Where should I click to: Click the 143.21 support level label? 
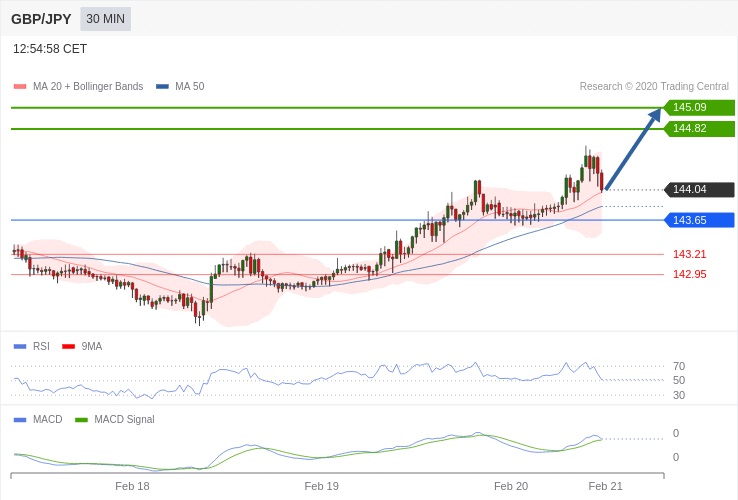pyautogui.click(x=689, y=254)
